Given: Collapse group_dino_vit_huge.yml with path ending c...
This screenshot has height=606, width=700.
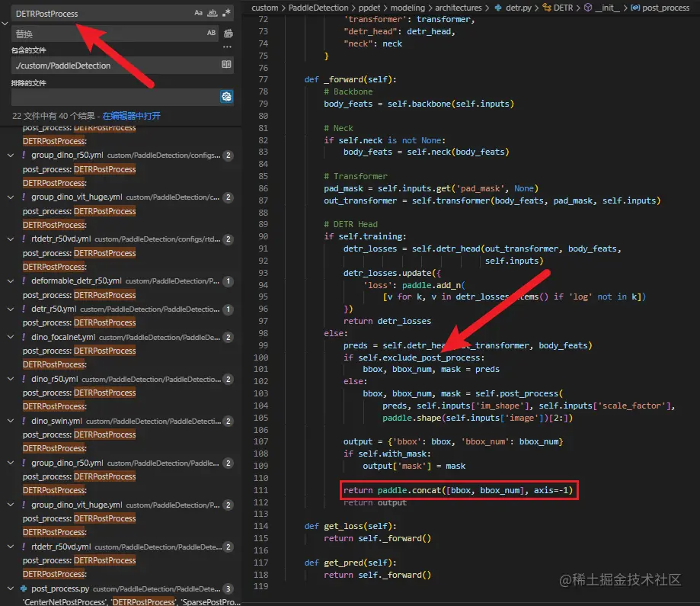Looking at the screenshot, I should pyautogui.click(x=11, y=197).
